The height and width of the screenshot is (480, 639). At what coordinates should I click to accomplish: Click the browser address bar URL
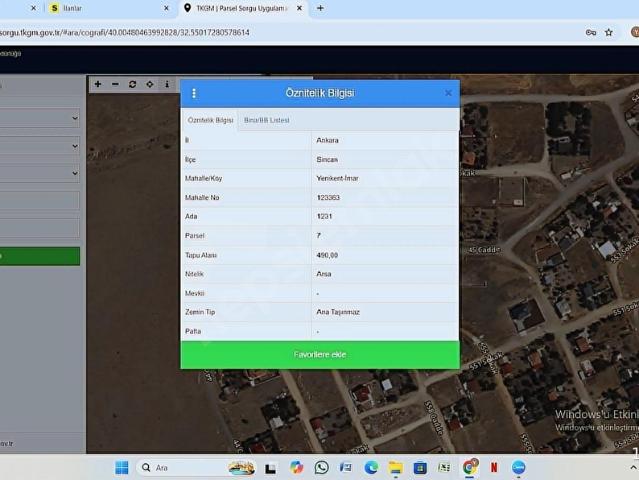pyautogui.click(x=125, y=33)
